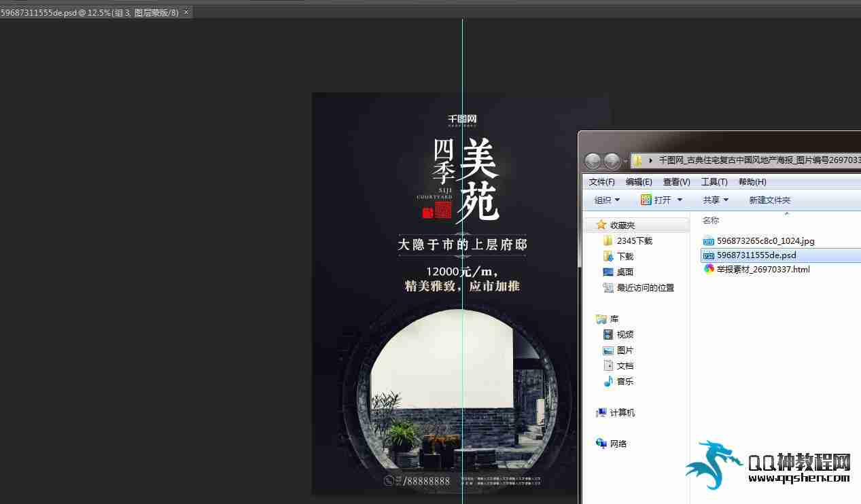Click the red seal stamp on poster

(x=442, y=210)
